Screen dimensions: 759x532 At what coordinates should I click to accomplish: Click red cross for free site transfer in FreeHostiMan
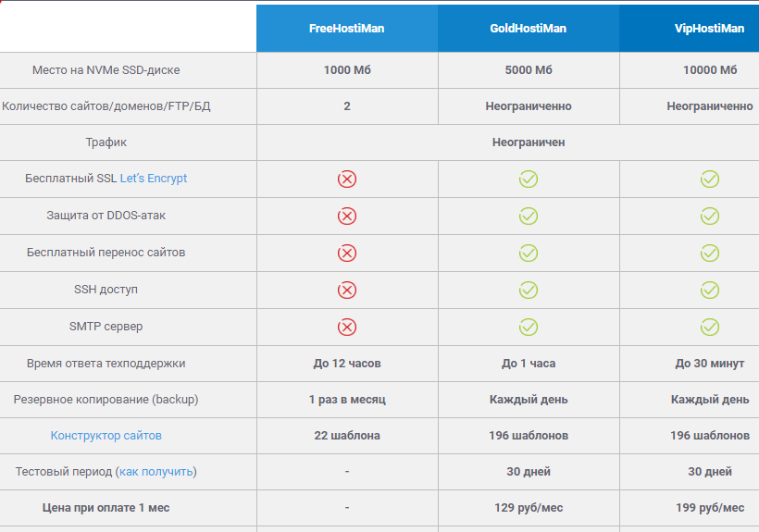(347, 253)
